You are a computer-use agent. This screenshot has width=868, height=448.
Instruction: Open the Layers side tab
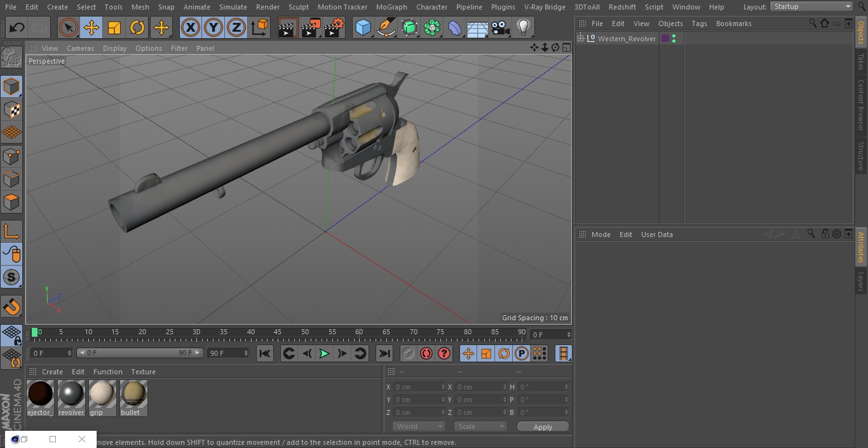pos(861,282)
